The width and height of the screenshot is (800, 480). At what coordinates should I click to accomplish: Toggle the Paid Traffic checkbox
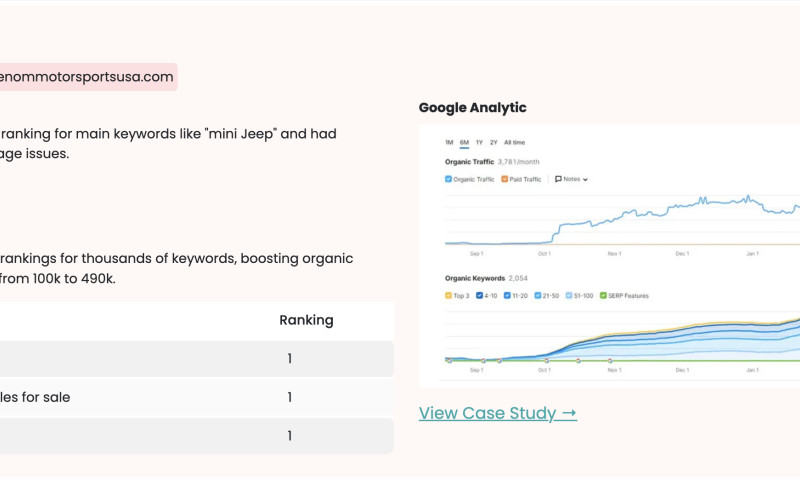point(504,179)
